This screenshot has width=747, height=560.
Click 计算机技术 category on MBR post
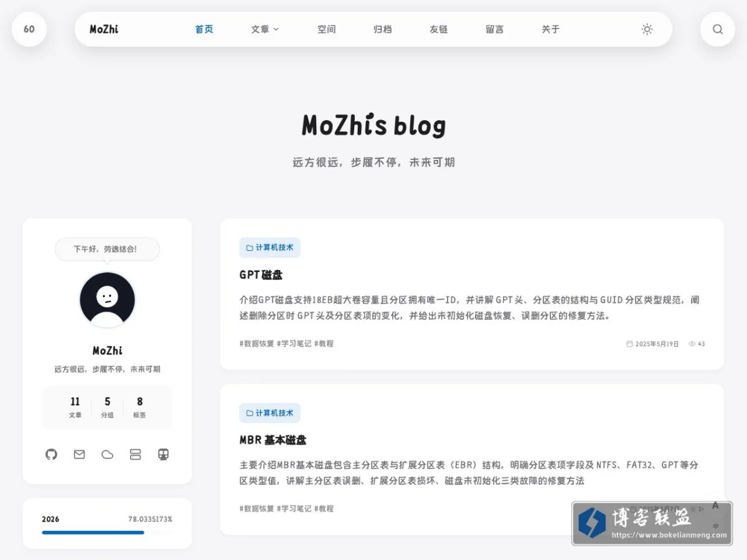(x=270, y=413)
